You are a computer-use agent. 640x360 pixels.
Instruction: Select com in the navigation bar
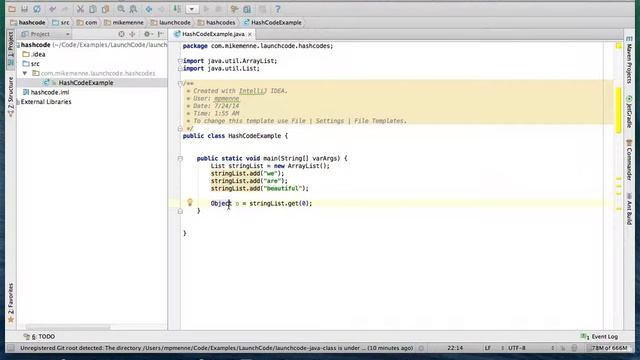coord(87,22)
